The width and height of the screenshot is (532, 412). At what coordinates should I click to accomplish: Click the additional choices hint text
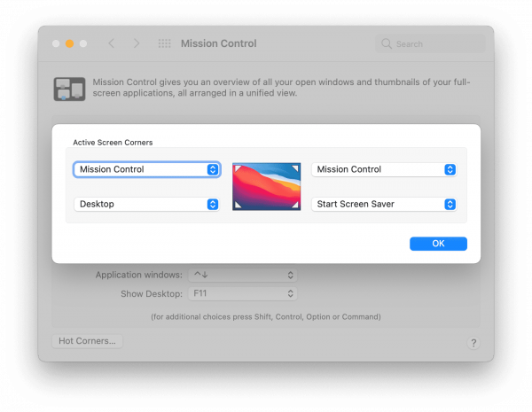click(266, 316)
